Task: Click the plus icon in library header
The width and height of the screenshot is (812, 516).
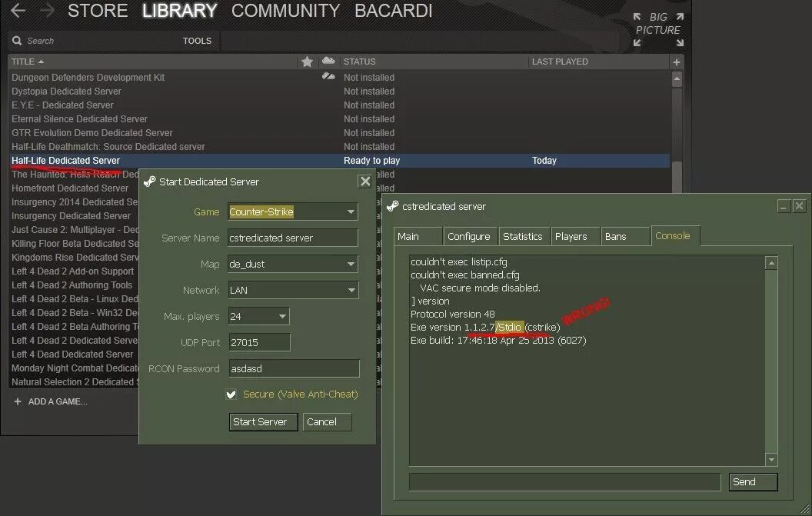Action: point(677,62)
